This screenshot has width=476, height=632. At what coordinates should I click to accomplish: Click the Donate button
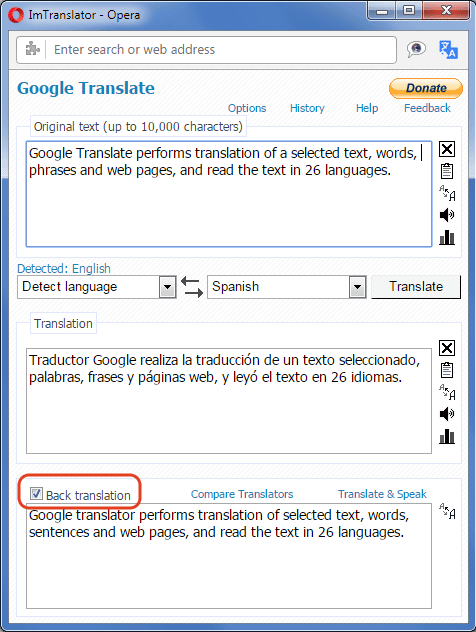tap(426, 88)
